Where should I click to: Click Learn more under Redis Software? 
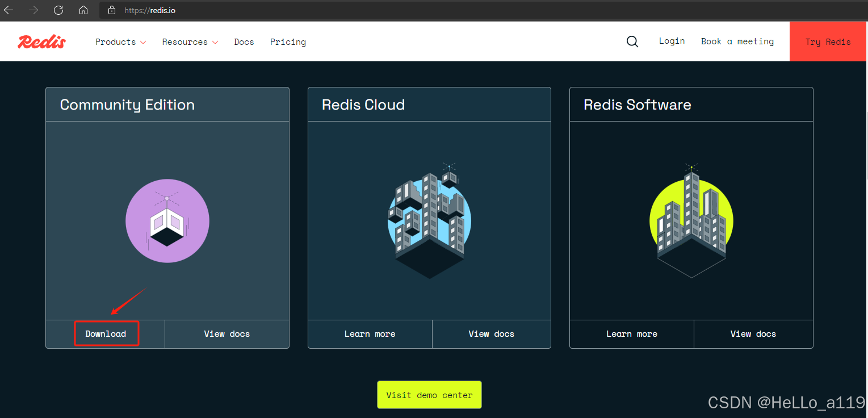632,334
